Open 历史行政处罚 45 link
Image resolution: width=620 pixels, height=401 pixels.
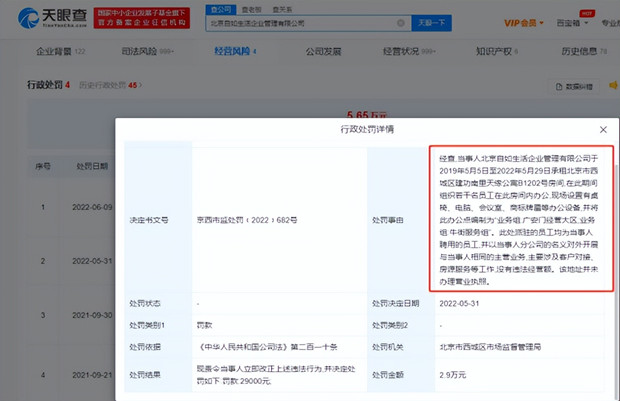point(110,85)
